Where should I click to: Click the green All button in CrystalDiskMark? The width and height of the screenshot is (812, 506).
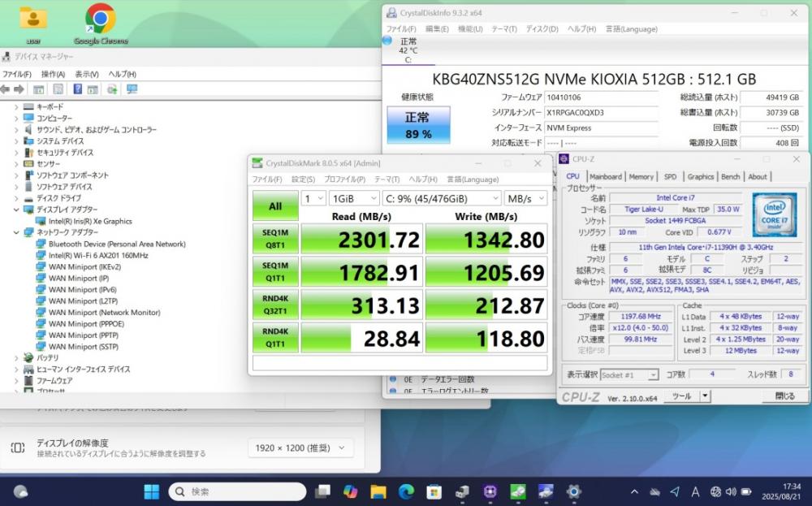[x=275, y=205]
